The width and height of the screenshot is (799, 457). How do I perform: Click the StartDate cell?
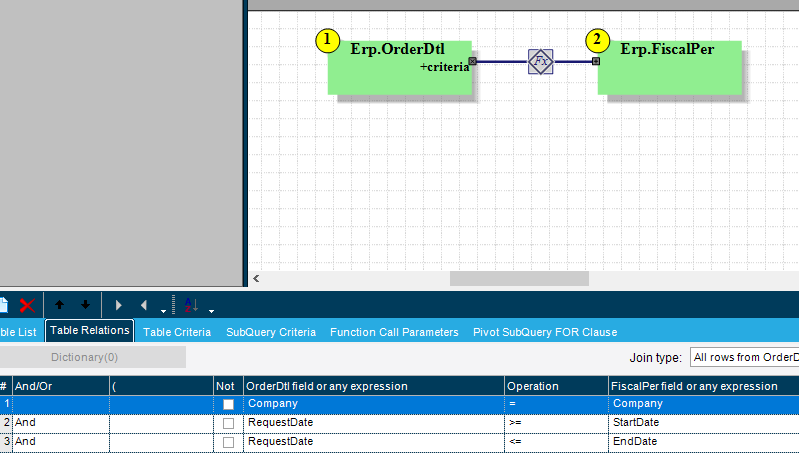point(704,423)
